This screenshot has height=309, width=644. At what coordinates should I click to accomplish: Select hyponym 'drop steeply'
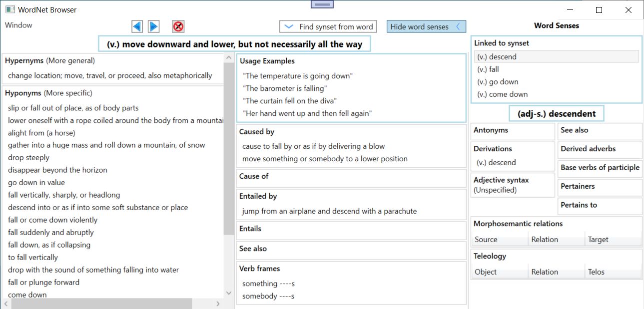click(28, 158)
